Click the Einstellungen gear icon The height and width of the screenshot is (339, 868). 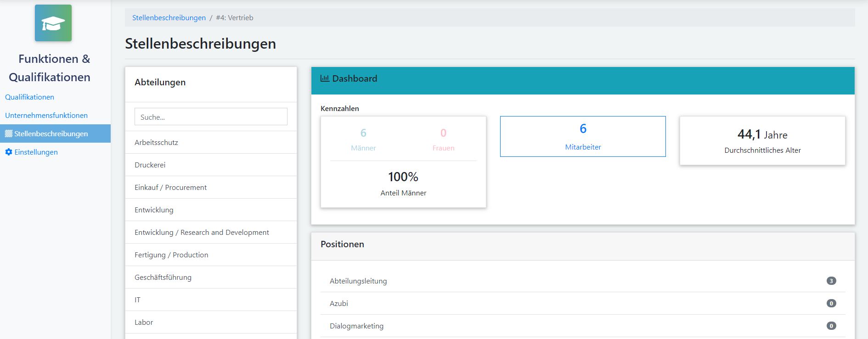click(9, 152)
